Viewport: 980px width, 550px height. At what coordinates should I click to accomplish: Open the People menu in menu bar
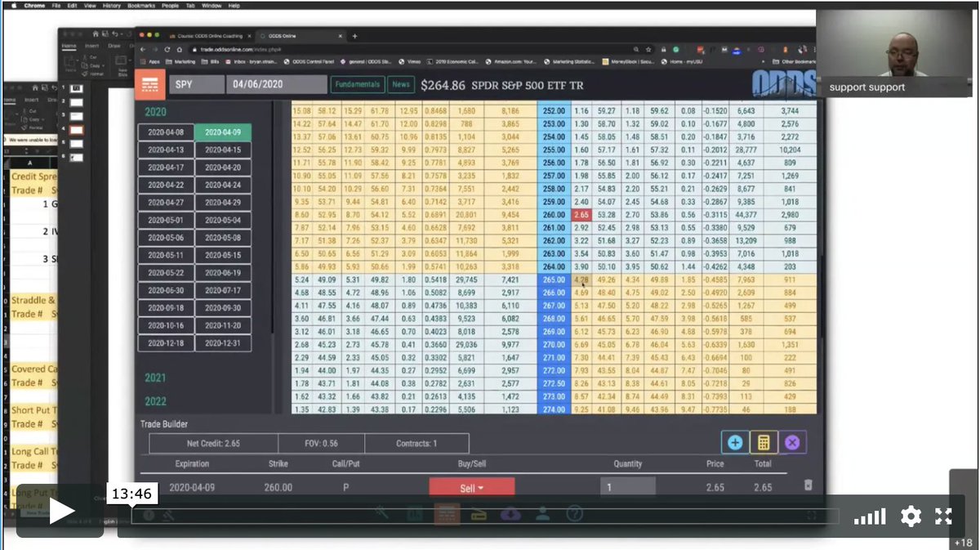coord(170,5)
